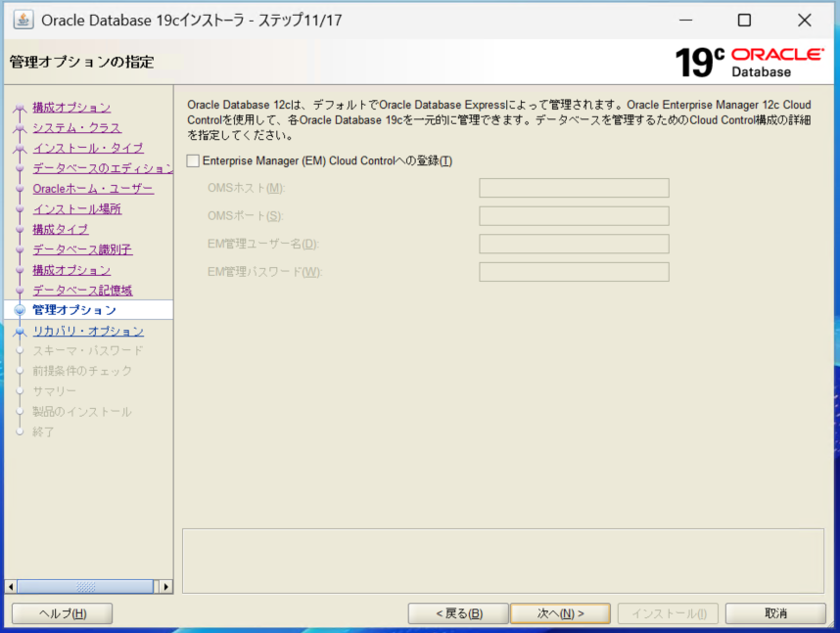Click the sidebar horizontal scrollbar
840x633 pixels.
86,587
